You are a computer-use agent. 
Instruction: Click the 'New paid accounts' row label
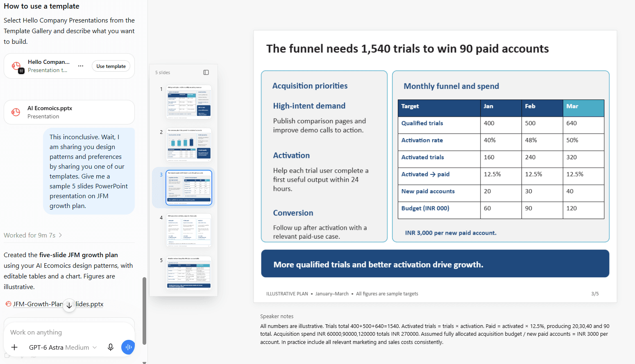[428, 191]
